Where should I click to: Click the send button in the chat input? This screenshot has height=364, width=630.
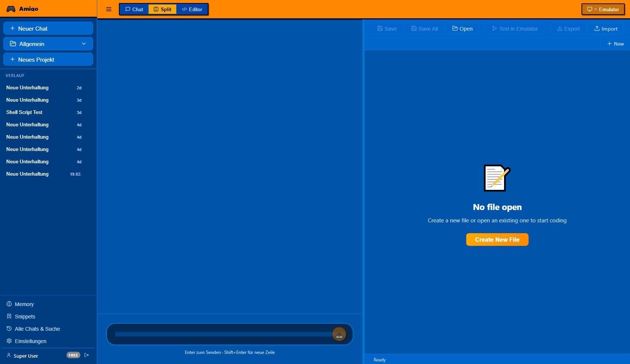coord(339,334)
